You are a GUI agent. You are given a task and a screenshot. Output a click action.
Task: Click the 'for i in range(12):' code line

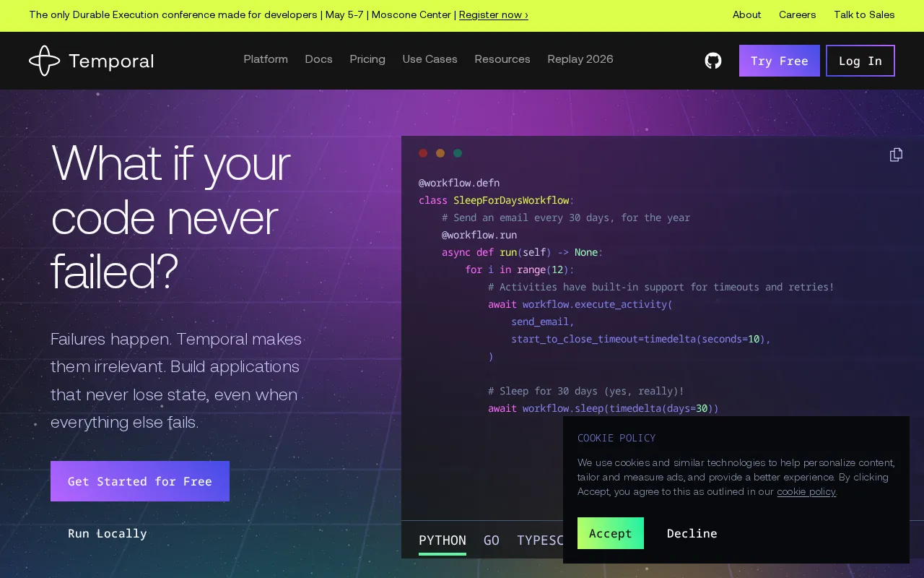pos(520,269)
